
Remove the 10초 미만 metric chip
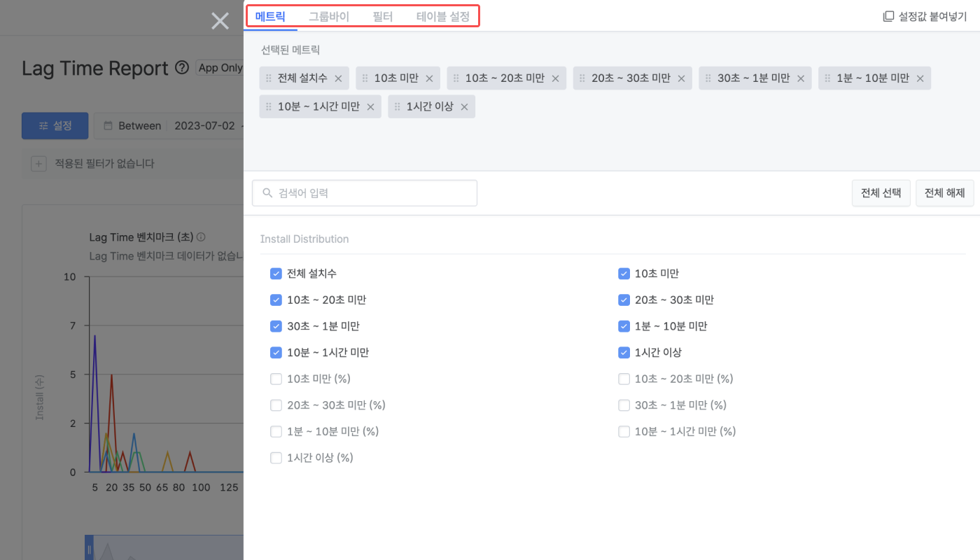tap(429, 78)
